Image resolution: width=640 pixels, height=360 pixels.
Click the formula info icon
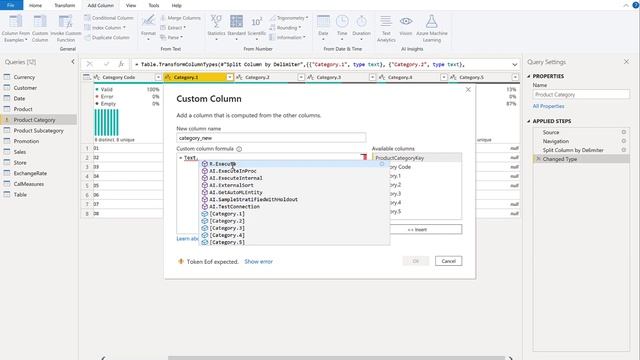[x=239, y=149]
